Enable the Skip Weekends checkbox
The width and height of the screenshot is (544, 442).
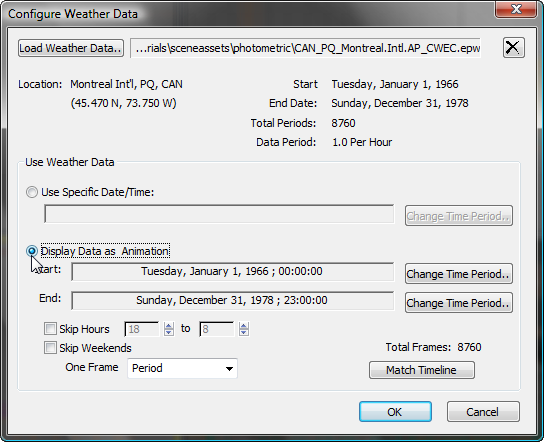(50, 348)
